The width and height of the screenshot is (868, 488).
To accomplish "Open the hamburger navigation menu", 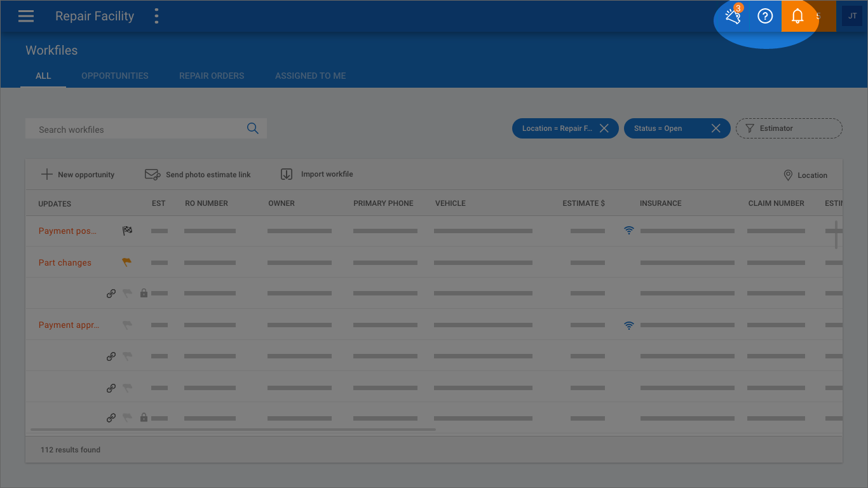I will tap(26, 17).
